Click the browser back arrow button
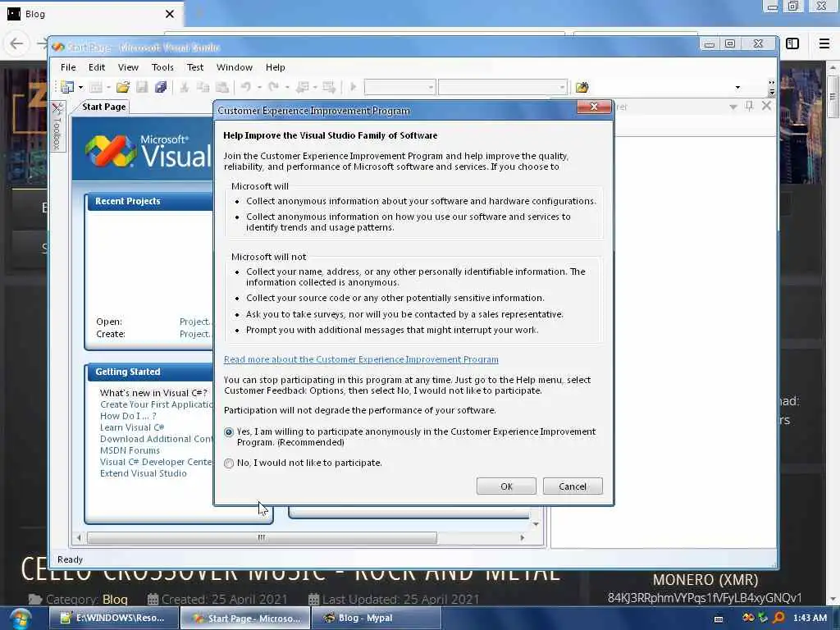Screen dimensions: 840x630 click(x=16, y=43)
